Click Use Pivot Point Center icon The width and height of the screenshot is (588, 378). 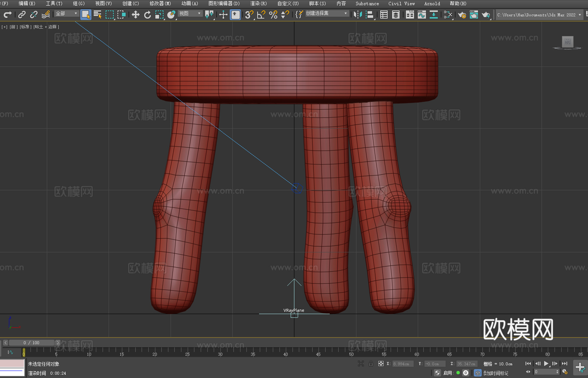tap(209, 14)
